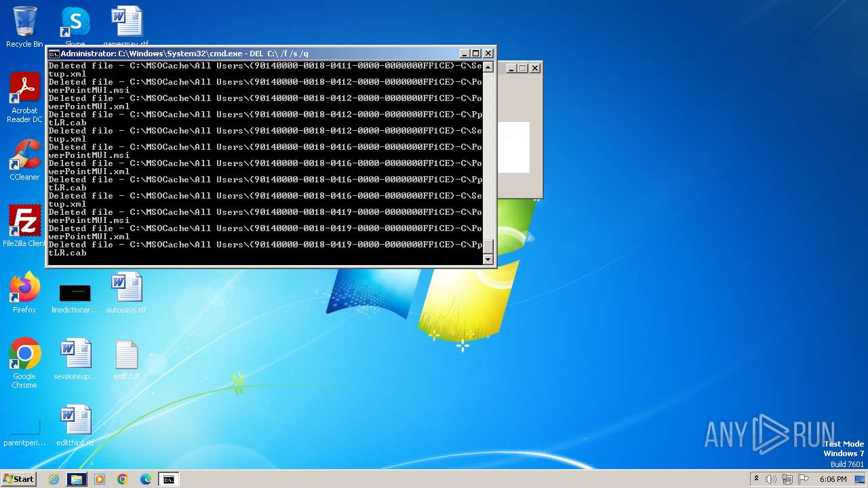The width and height of the screenshot is (868, 488).
Task: Select the FileZilla Client shortcut
Action: click(x=24, y=226)
